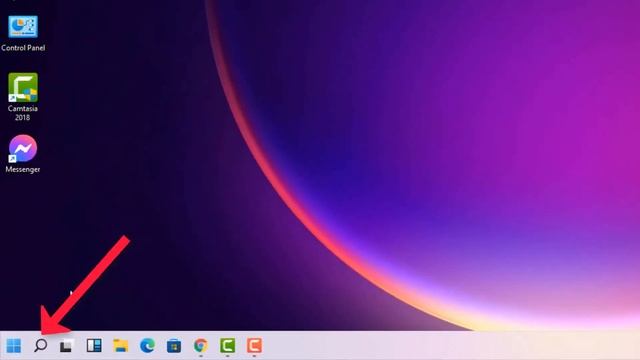The image size is (640, 360).
Task: Switch to Google Chrome on taskbar
Action: click(x=200, y=346)
